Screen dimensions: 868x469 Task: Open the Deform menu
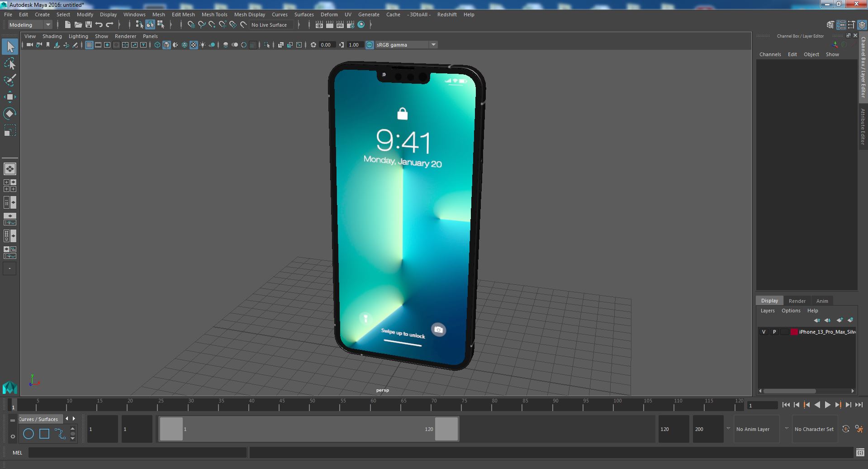[329, 14]
